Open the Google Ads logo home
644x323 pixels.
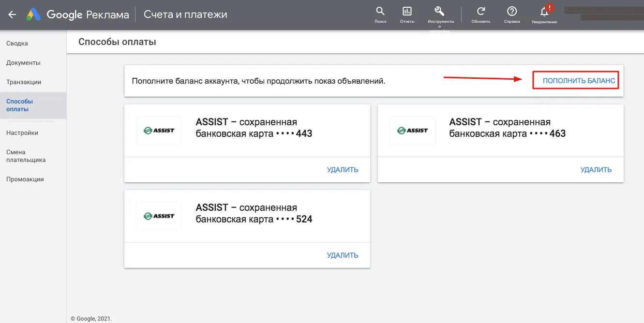tap(78, 15)
